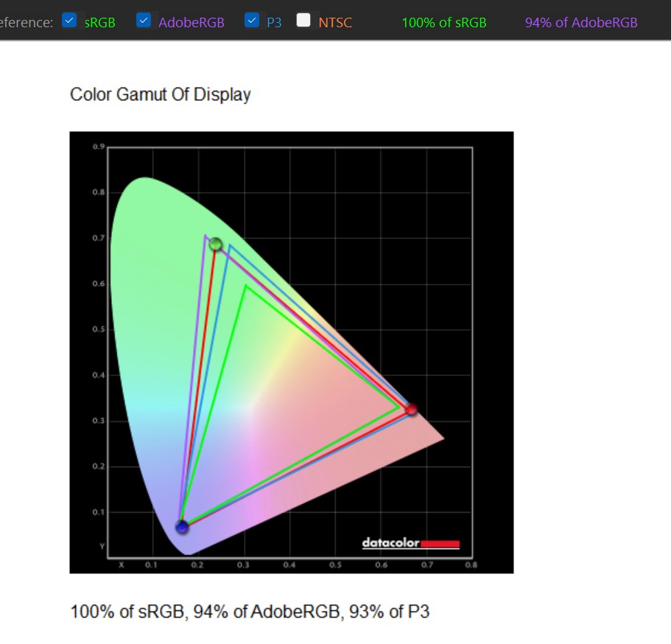Click the blue P3 text label
The height and width of the screenshot is (644, 671).
(274, 22)
